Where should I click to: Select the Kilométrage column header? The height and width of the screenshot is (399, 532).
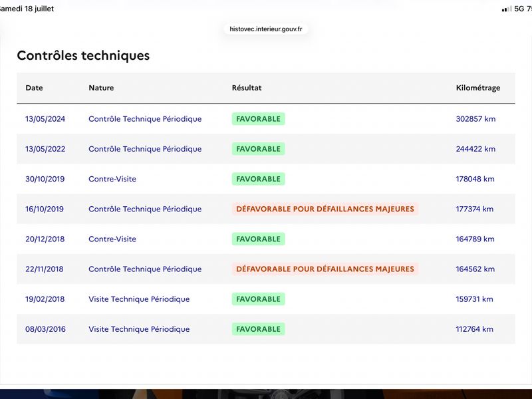(477, 88)
